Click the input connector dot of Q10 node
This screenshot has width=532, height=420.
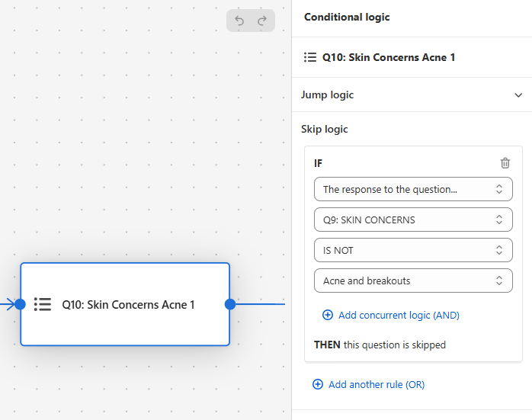[x=20, y=304]
